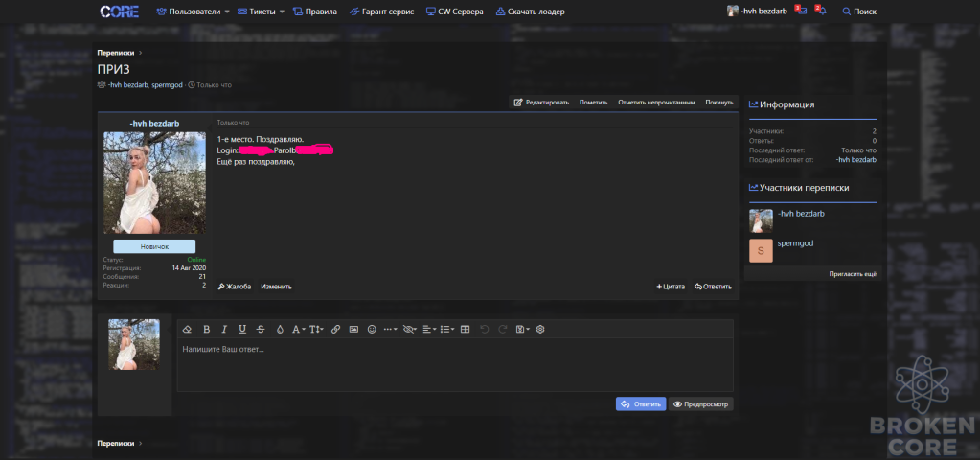Click the insert link icon
The height and width of the screenshot is (460, 980).
tap(335, 330)
